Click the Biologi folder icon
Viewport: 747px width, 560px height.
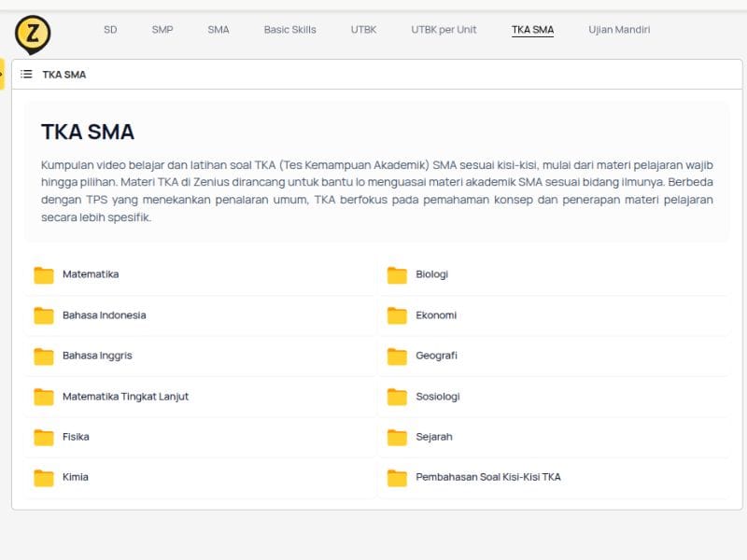397,274
